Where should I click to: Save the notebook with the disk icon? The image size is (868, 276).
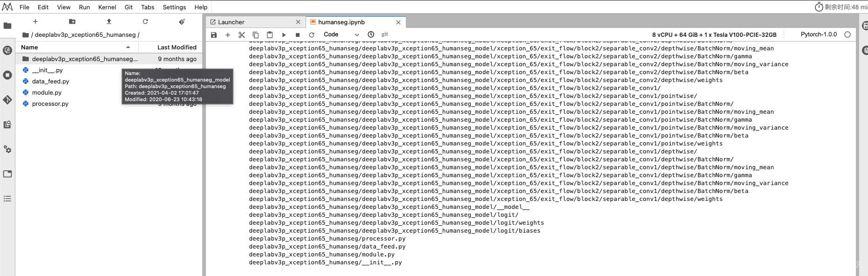(x=214, y=34)
